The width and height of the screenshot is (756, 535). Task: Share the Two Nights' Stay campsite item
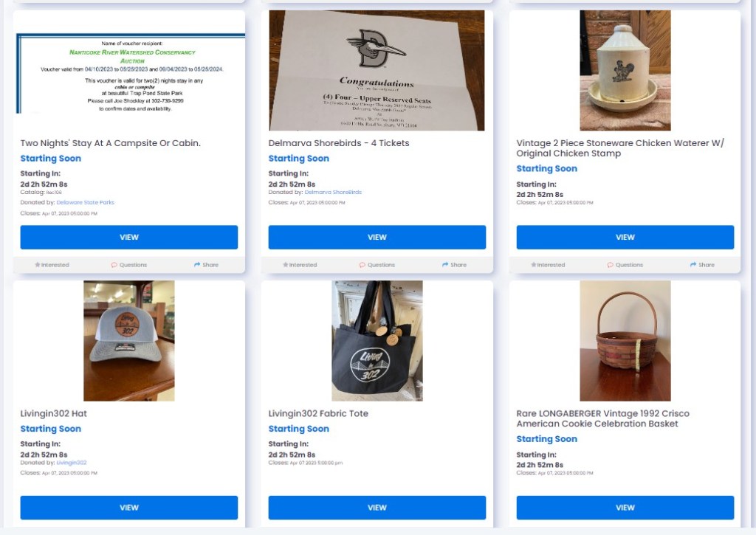(207, 265)
